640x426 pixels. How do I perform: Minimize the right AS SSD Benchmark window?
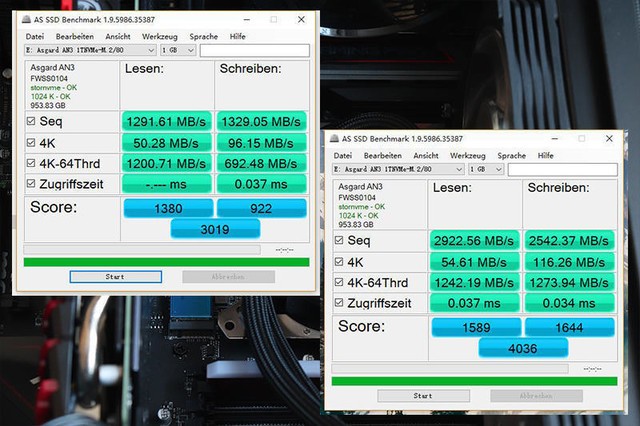554,138
